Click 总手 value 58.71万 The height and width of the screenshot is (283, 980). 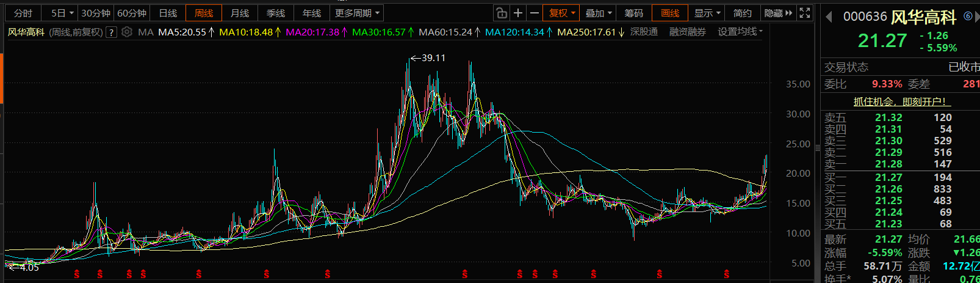tap(882, 266)
